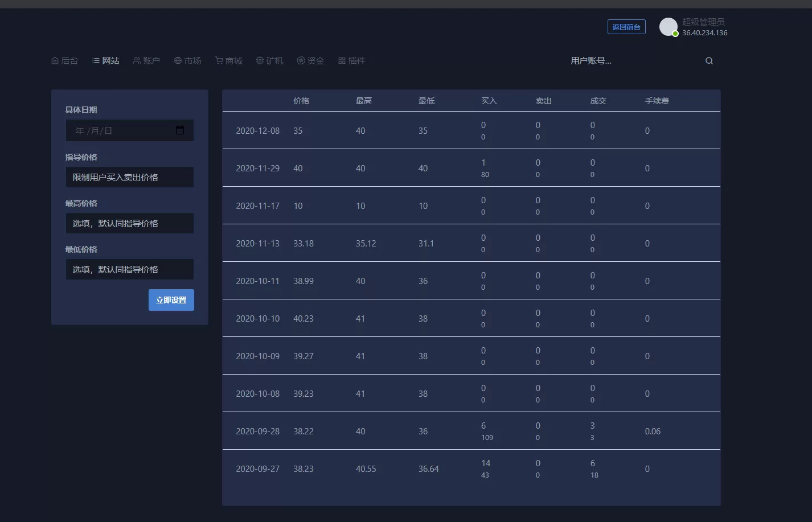This screenshot has width=812, height=522.
Task: Click the price value 33.18
Action: (304, 244)
